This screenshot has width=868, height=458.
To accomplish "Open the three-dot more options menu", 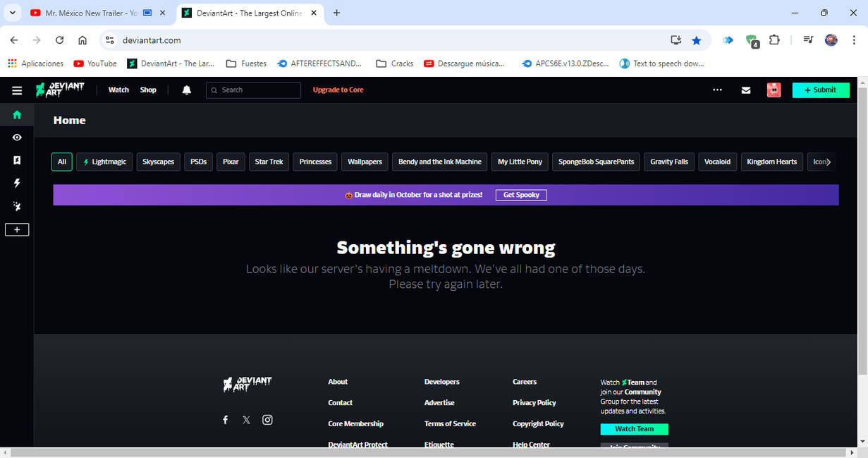I will [717, 90].
